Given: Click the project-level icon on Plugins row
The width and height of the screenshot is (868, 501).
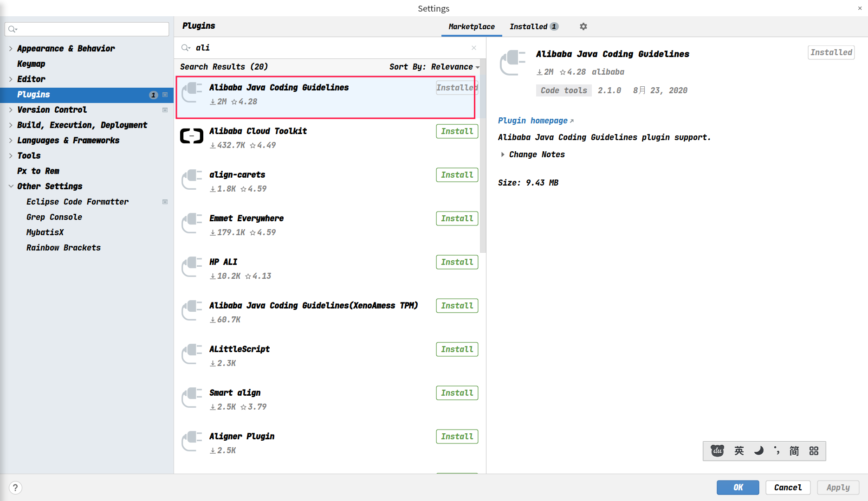Looking at the screenshot, I should 165,95.
